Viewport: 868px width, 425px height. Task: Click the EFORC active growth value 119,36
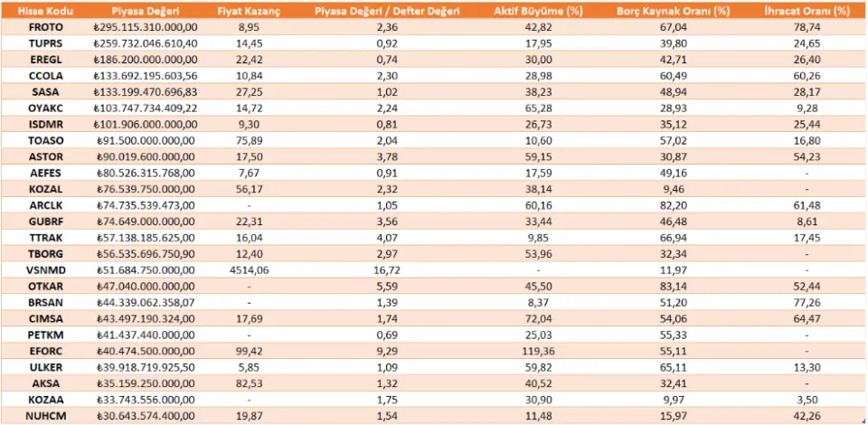coord(539,350)
